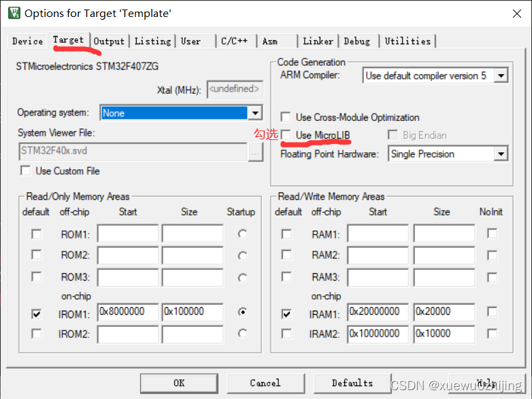532x399 pixels.
Task: Check ROM3 default checkbox
Action: 37,277
